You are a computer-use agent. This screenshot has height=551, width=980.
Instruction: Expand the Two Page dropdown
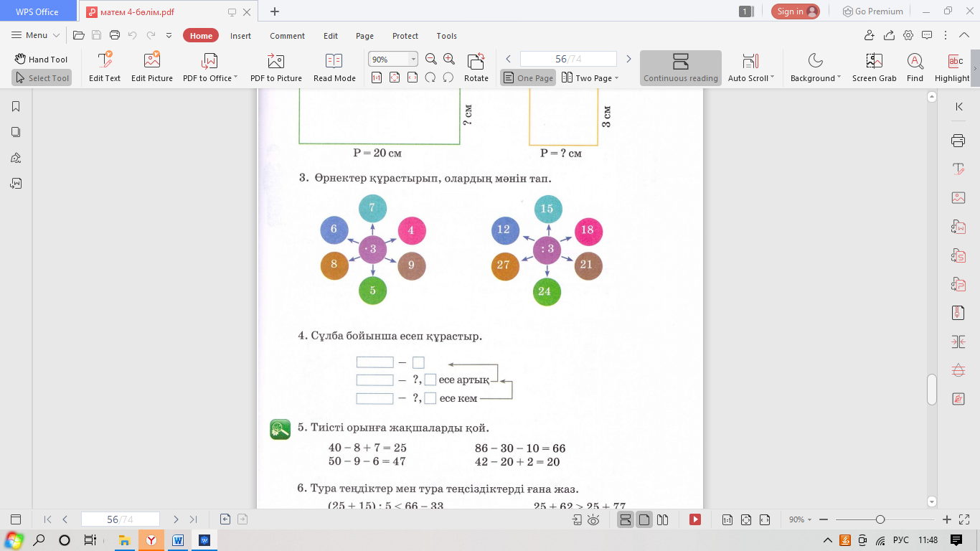[x=590, y=77]
